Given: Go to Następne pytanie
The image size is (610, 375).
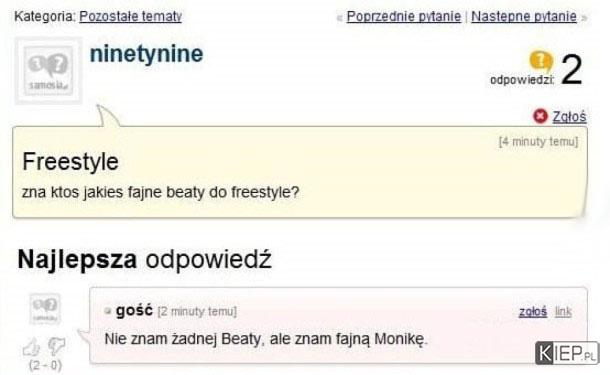Looking at the screenshot, I should click(x=524, y=16).
